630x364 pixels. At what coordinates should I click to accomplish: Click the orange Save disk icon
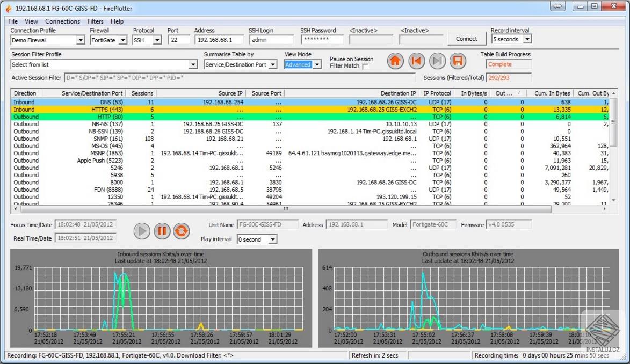pyautogui.click(x=458, y=61)
